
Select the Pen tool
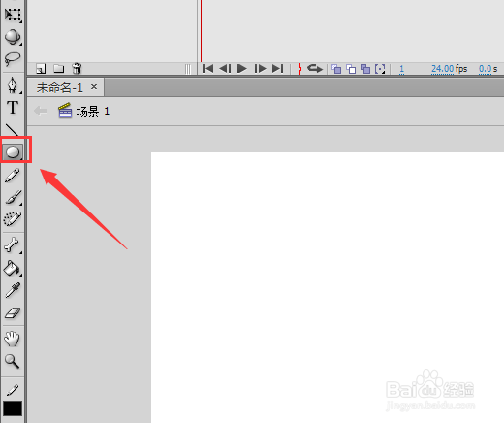13,85
